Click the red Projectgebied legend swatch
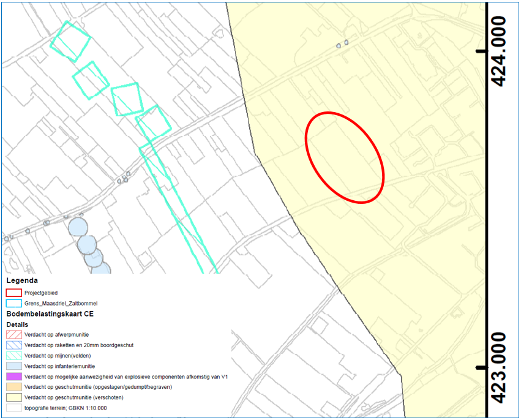This screenshot has width=521, height=420. click(x=14, y=293)
